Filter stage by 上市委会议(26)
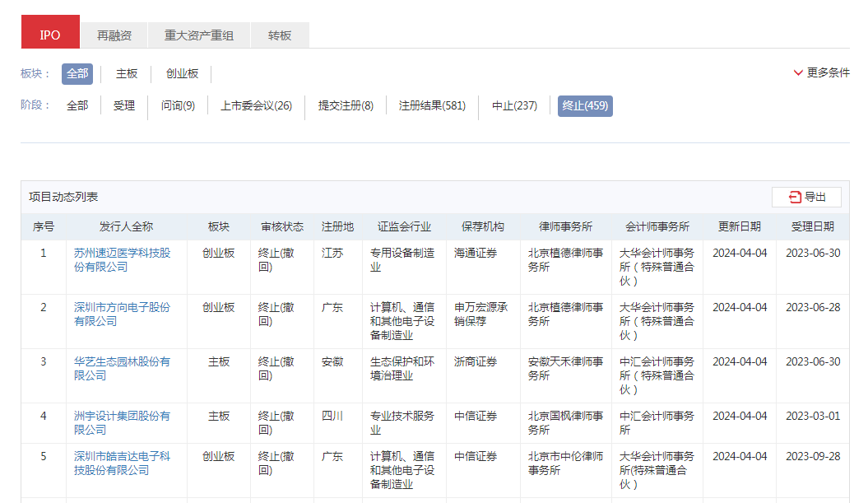Image resolution: width=868 pixels, height=503 pixels. coord(256,106)
